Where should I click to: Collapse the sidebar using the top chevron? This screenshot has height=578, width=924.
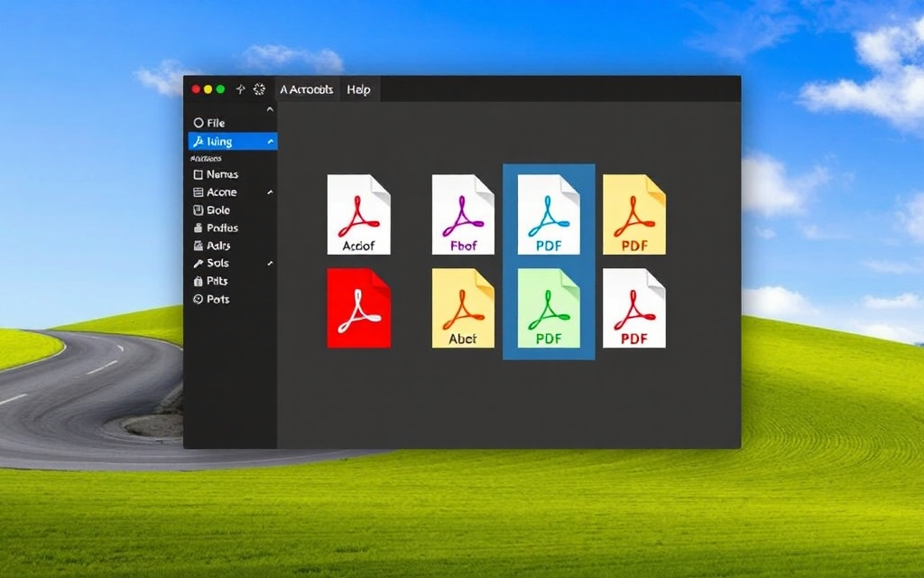point(270,109)
